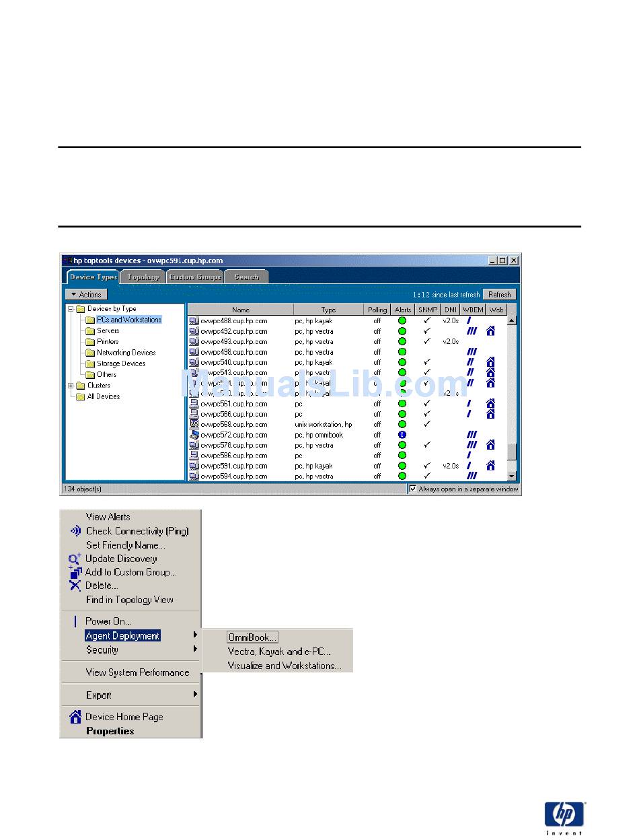The image size is (639, 840).
Task: Click the Servers folder icon
Action: click(90, 331)
